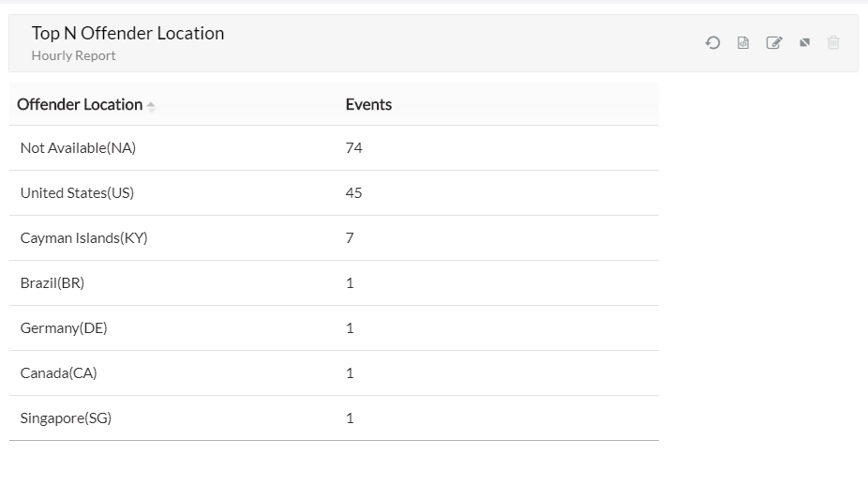Click the Hourly Report subtitle

73,55
